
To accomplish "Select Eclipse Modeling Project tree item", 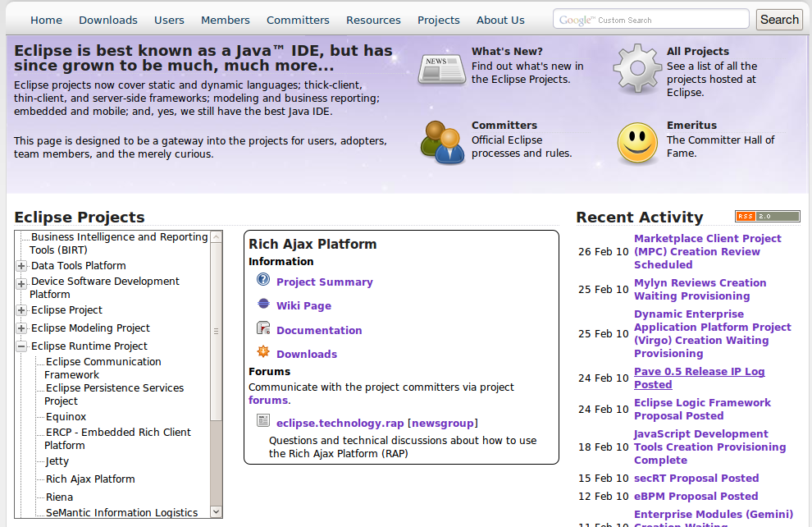I will pyautogui.click(x=90, y=328).
